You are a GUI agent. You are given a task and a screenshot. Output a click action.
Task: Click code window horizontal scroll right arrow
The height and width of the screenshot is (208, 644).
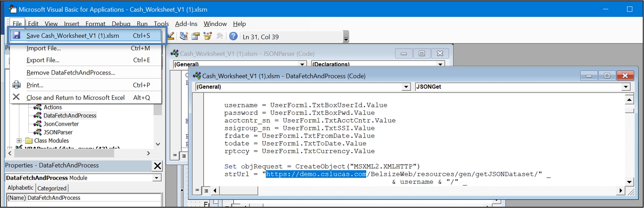pyautogui.click(x=621, y=190)
